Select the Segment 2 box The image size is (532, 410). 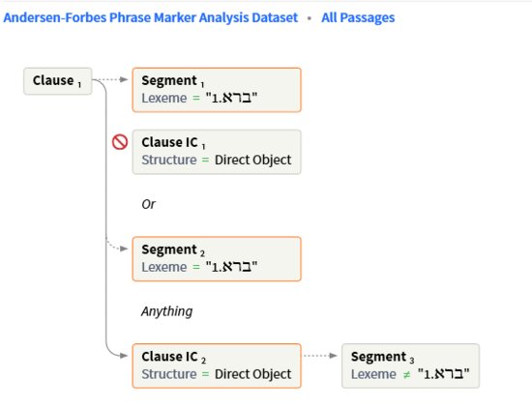pos(217,259)
